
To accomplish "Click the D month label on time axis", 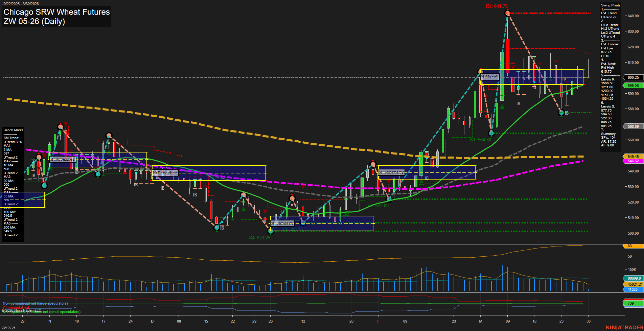I will (152, 321).
